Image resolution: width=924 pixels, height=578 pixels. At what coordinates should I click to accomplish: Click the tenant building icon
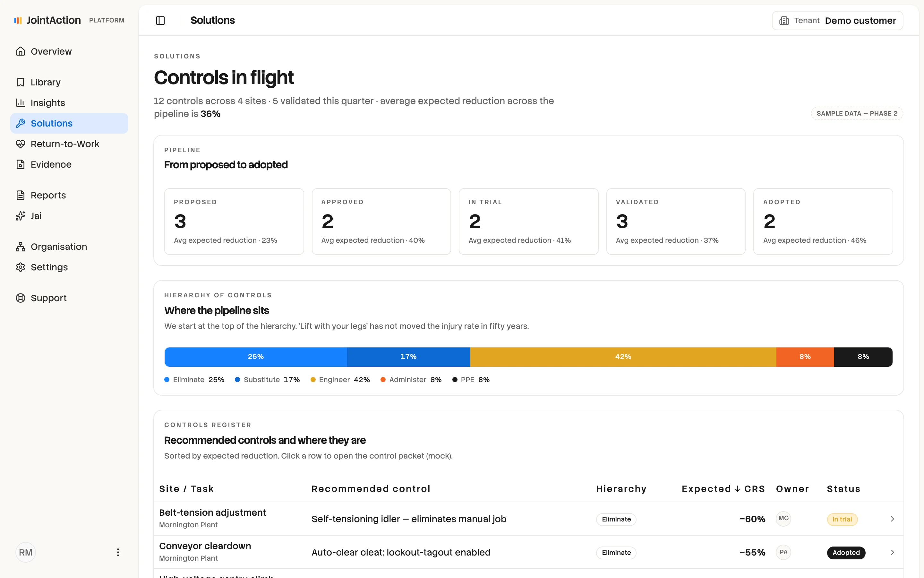[784, 21]
